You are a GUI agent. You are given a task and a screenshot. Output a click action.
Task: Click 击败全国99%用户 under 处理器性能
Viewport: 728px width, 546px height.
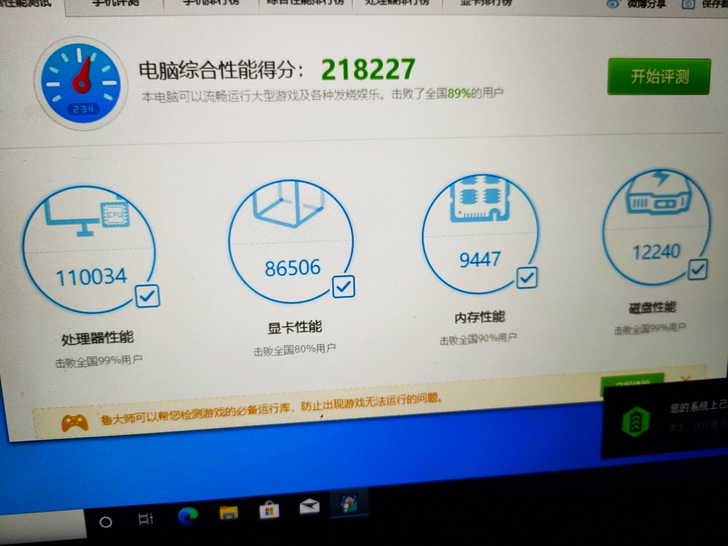pos(98,361)
